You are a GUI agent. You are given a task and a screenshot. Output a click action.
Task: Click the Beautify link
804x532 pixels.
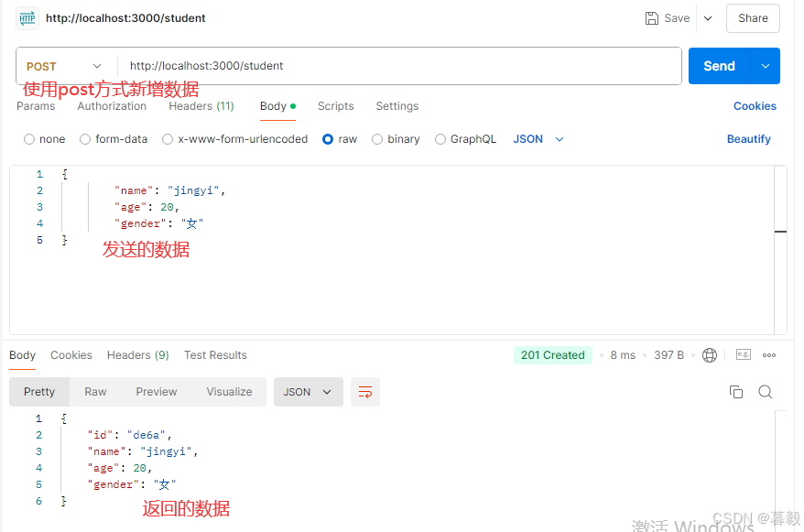click(749, 139)
